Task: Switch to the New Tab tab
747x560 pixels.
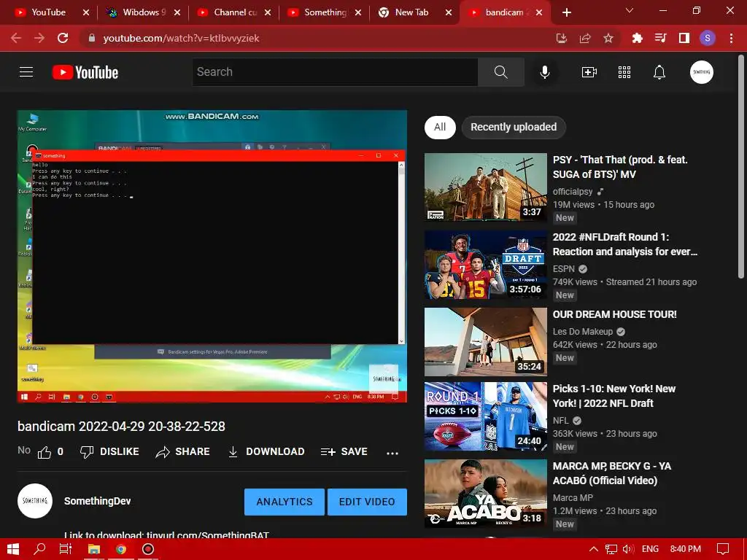Action: coord(411,12)
